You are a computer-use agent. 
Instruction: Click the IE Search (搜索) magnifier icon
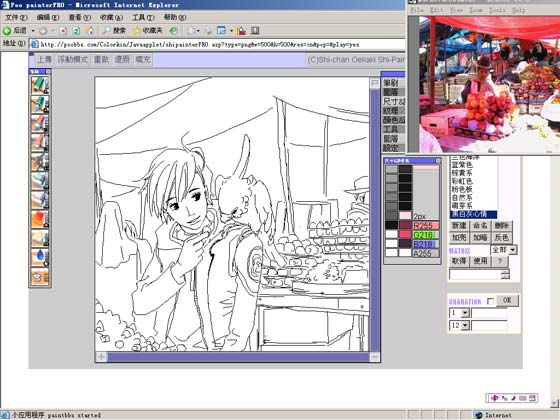tap(106, 31)
